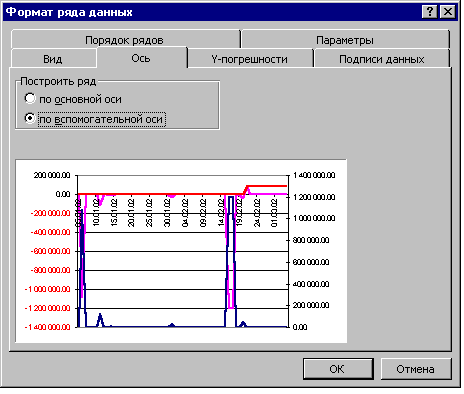
Task: Click the 800 000.00 right axis label
Action: (x=311, y=240)
